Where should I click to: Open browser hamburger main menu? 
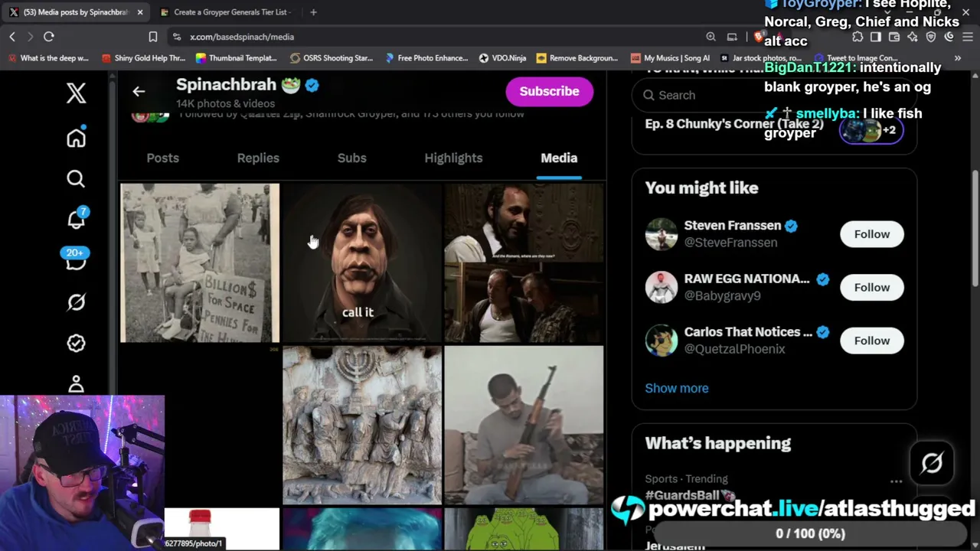pos(968,37)
